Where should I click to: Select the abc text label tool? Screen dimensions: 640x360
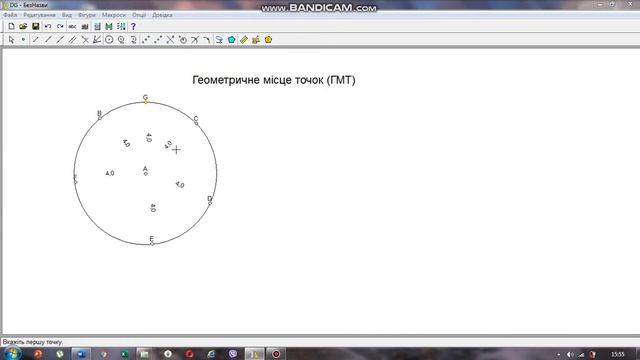(x=72, y=27)
